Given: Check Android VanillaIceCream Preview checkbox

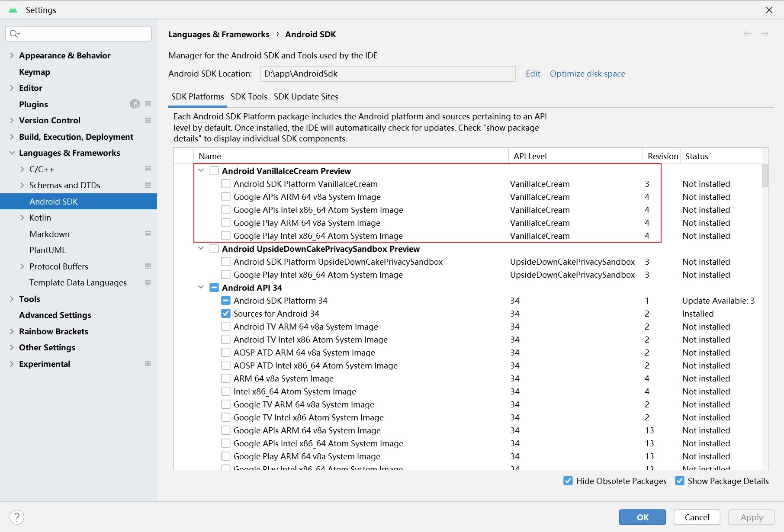Looking at the screenshot, I should [x=214, y=171].
